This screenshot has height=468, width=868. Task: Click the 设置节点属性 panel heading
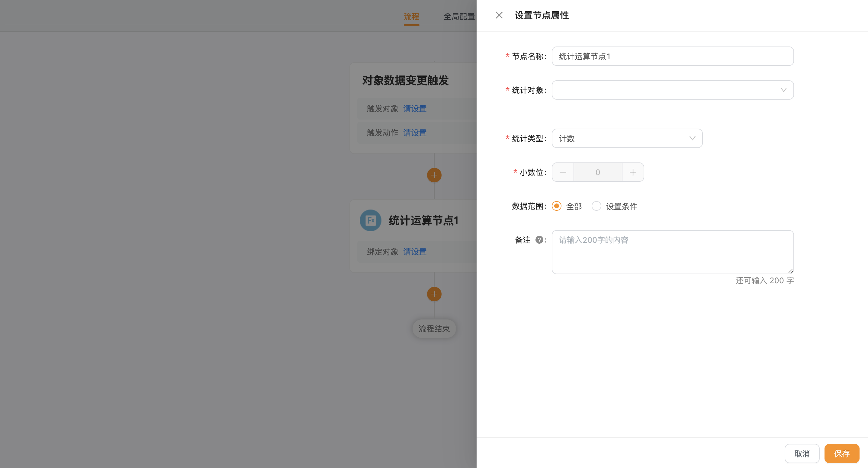pyautogui.click(x=542, y=15)
